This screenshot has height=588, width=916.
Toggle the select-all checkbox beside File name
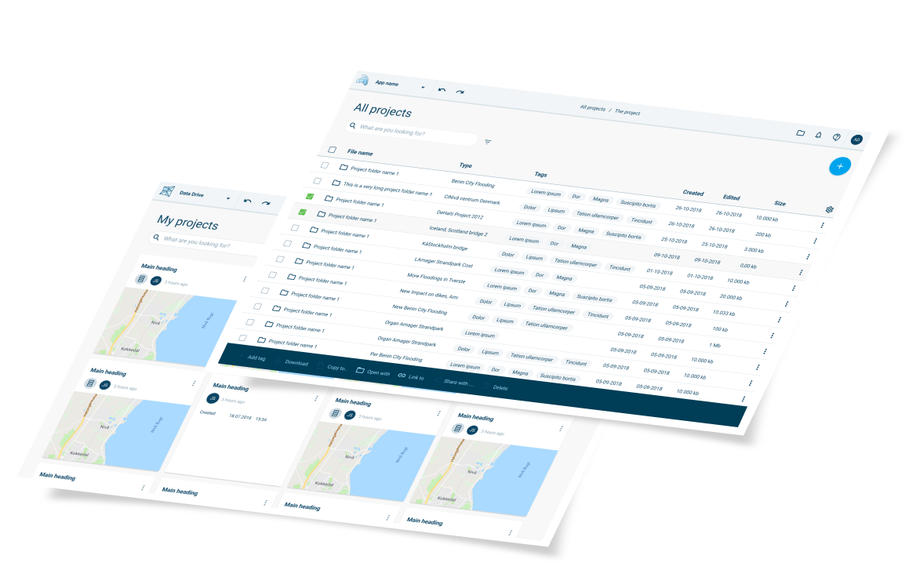pyautogui.click(x=332, y=150)
